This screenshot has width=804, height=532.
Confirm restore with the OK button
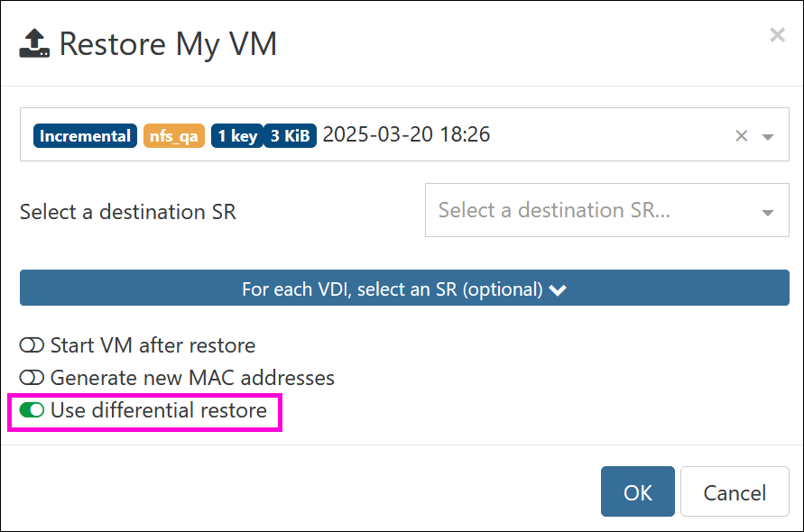click(637, 491)
